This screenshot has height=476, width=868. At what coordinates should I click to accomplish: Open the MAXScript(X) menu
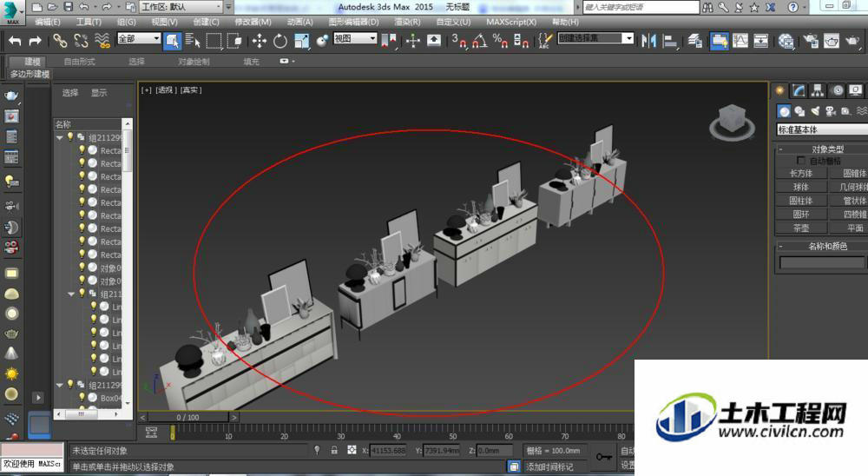point(511,22)
